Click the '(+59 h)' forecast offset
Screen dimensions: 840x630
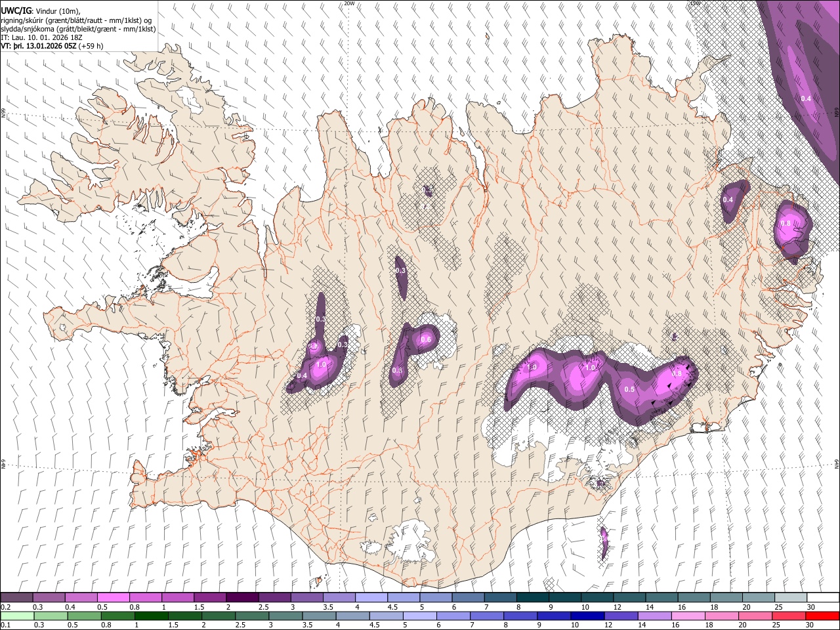pos(91,47)
